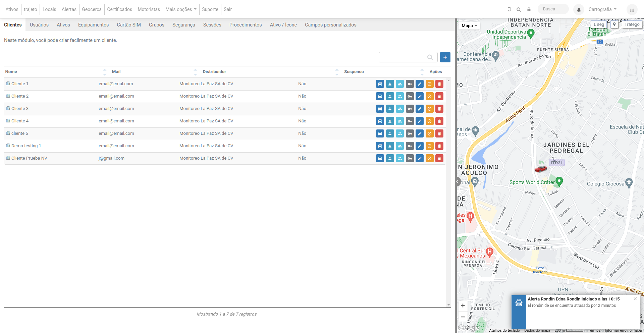The width and height of the screenshot is (644, 333).
Task: Switch to the Equipamentos tab
Action: point(94,25)
